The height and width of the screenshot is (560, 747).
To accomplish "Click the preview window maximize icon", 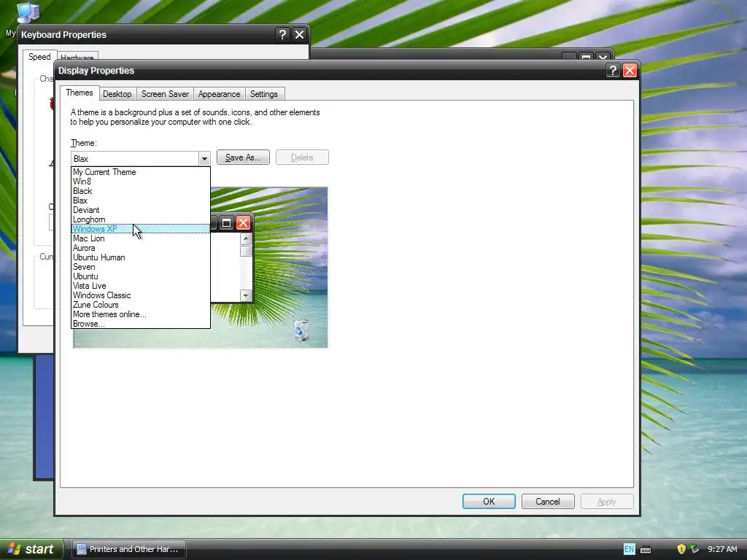I will pyautogui.click(x=227, y=222).
